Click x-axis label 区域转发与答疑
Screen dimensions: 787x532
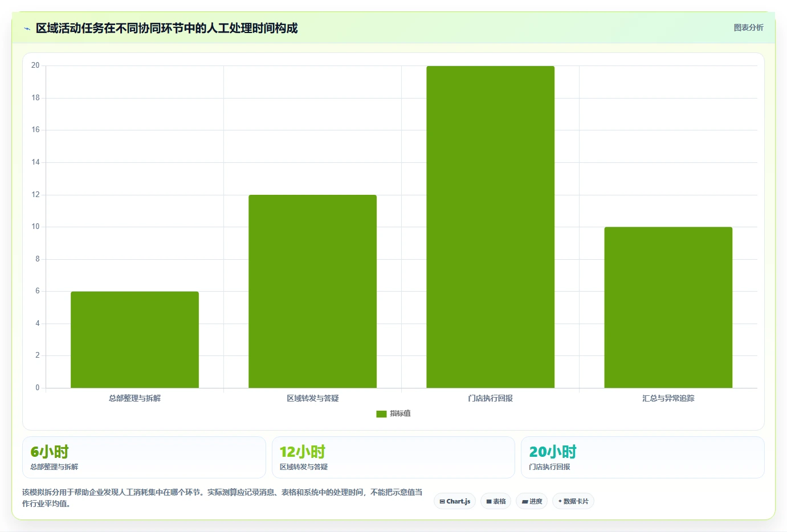pos(312,398)
